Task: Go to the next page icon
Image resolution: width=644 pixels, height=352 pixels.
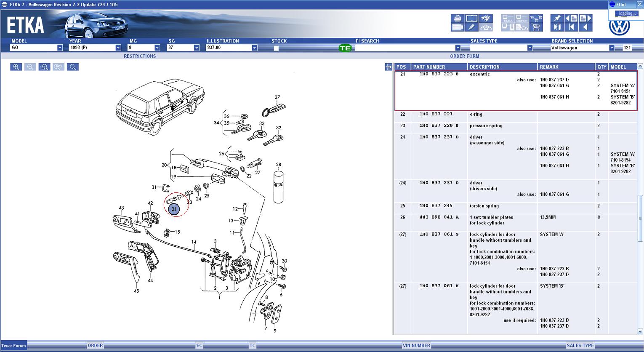Action: pyautogui.click(x=586, y=19)
